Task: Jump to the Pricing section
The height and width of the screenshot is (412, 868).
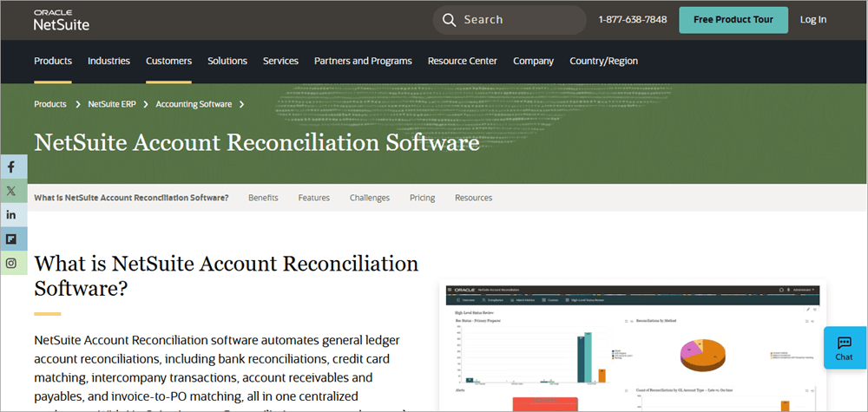Action: 423,198
